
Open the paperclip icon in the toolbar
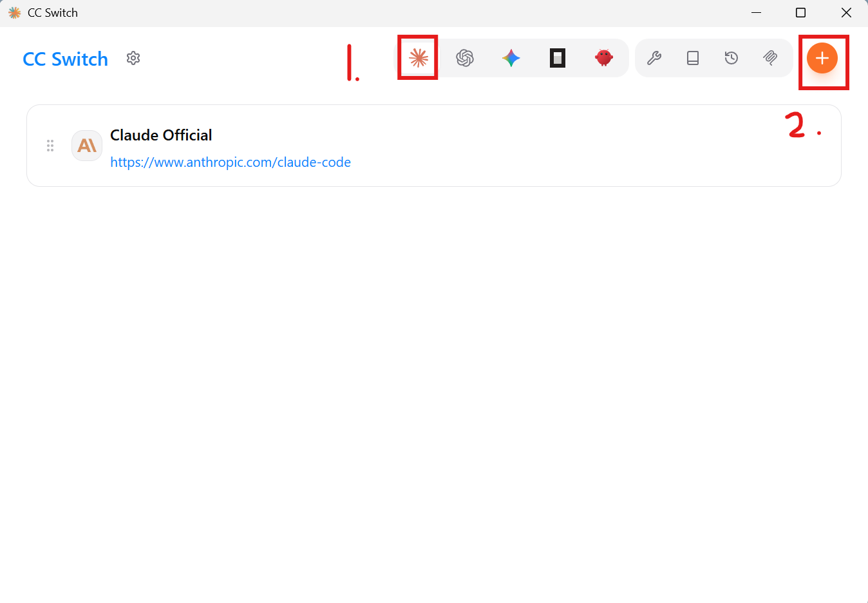770,58
